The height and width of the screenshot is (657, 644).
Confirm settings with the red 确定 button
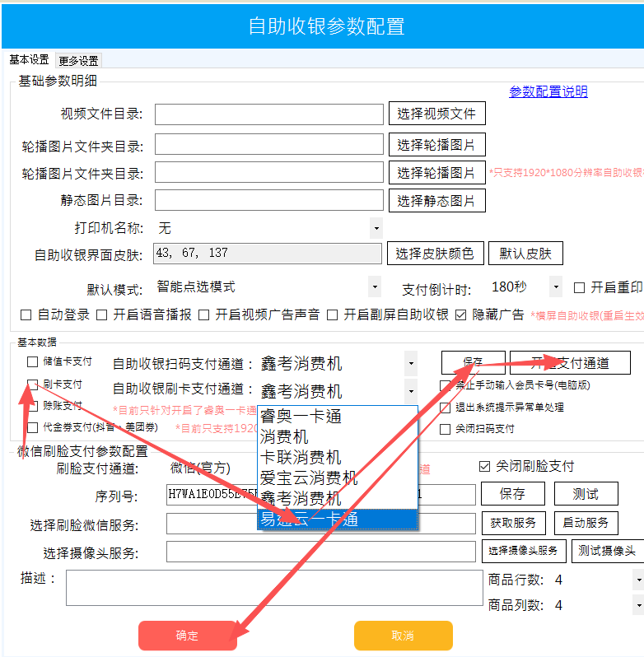188,636
